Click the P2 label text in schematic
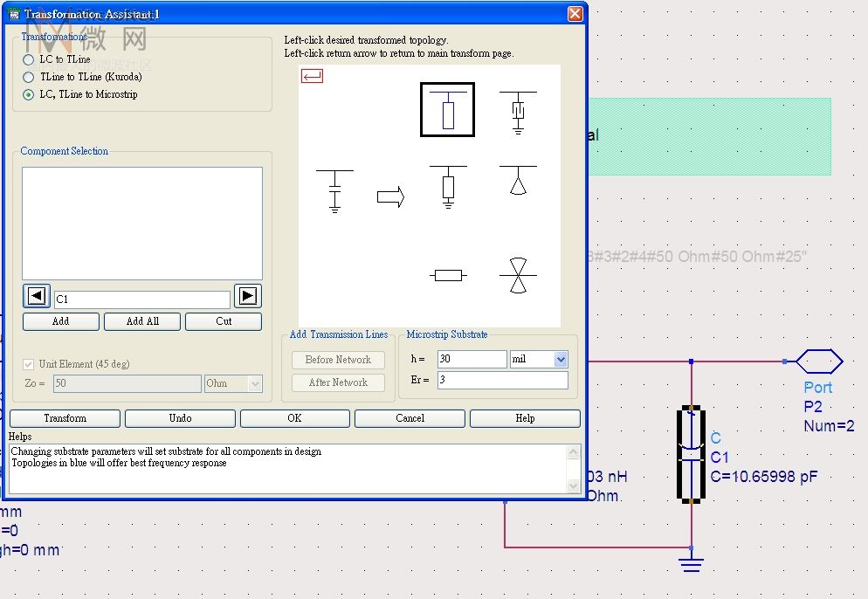This screenshot has height=599, width=868. [x=813, y=407]
